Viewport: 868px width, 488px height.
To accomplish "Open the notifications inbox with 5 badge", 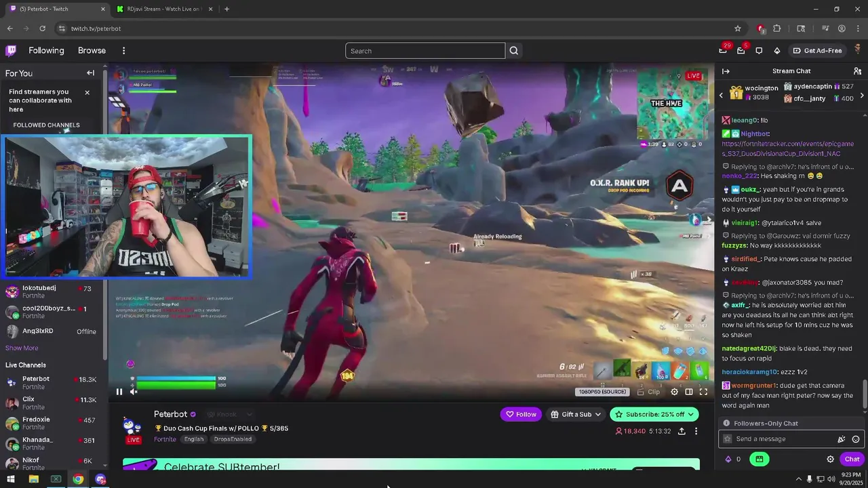I will (x=741, y=50).
